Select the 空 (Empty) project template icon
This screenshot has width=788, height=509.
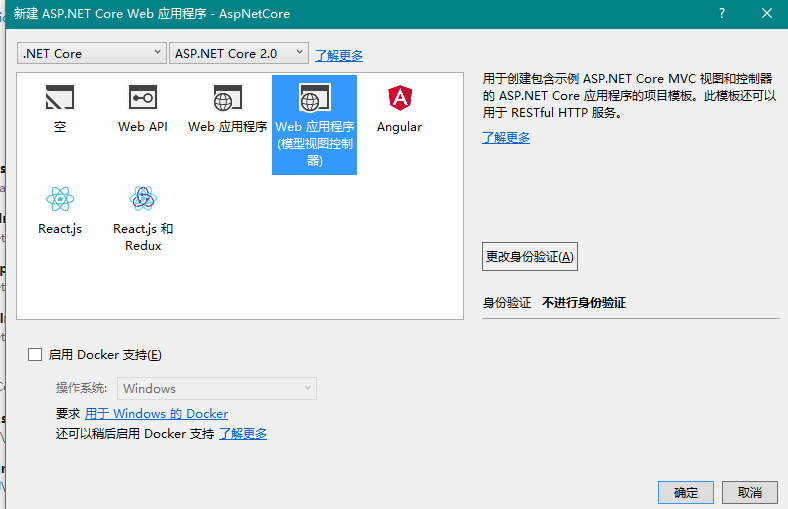coord(60,97)
